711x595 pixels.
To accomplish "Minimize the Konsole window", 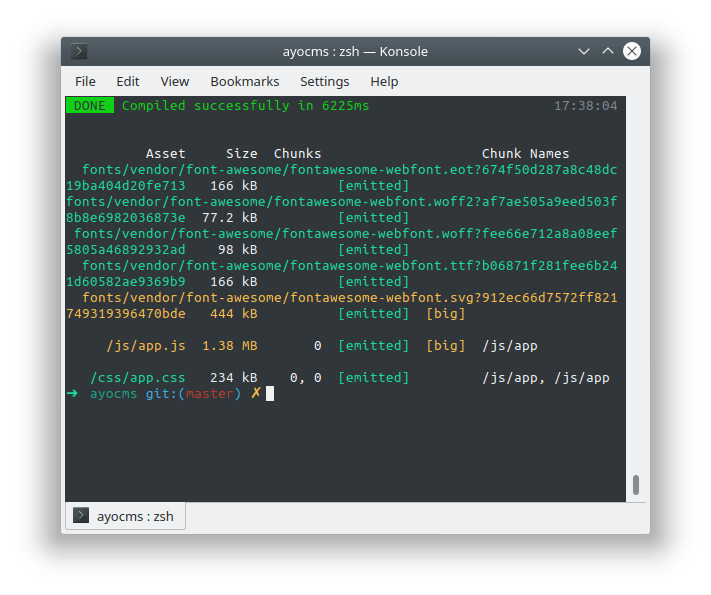I will [584, 52].
